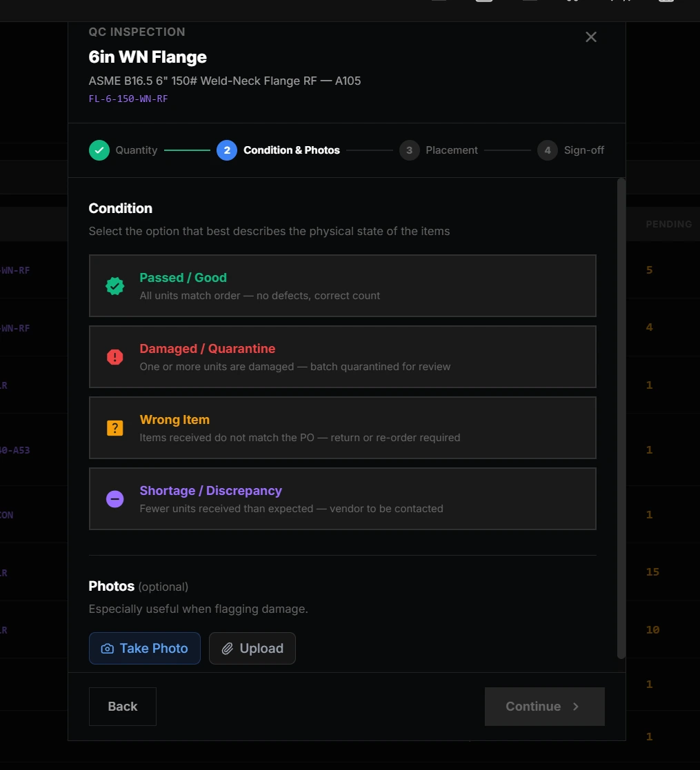The height and width of the screenshot is (770, 700).
Task: Choose the Shortage / Discrepancy condition option
Action: point(342,499)
